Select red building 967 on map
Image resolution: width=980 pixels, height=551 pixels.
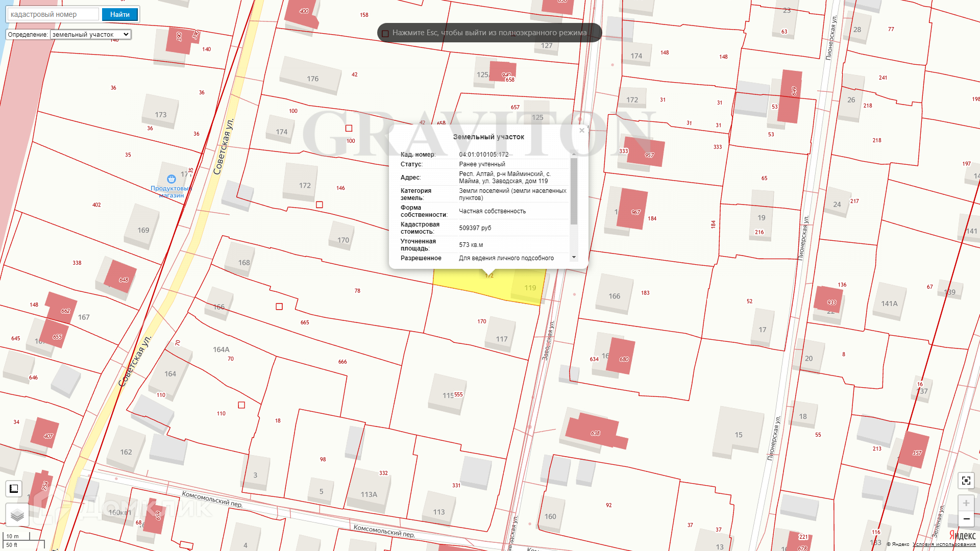[x=632, y=209]
